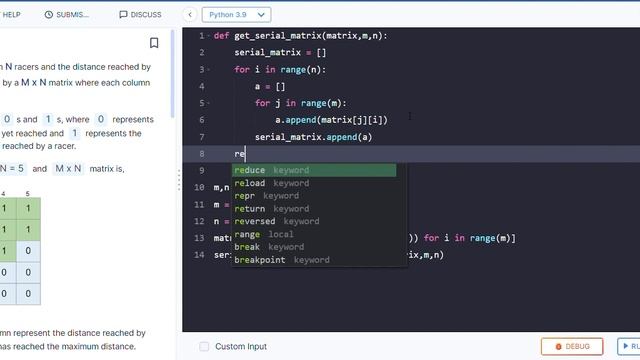Open the Submissions tab
Image resolution: width=640 pixels, height=360 pixels.
67,15
